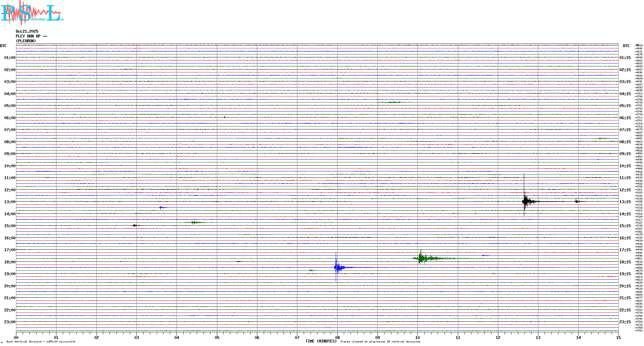
Task: Click the 15 minute tick label at bottom
Action: pos(618,337)
